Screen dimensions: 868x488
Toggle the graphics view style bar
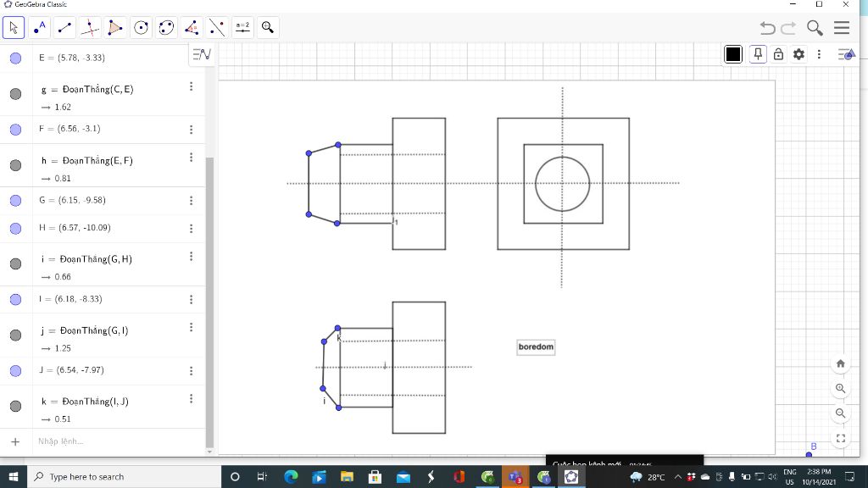point(847,54)
